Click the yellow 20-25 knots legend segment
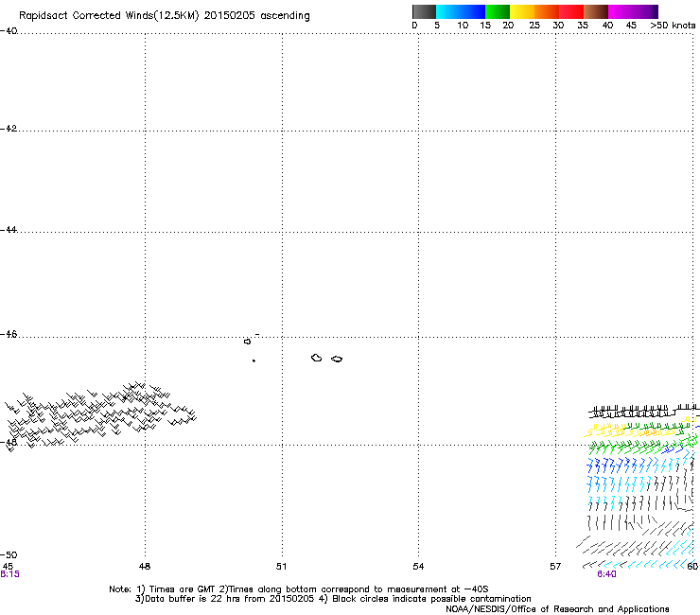Screen dimensions: 700x615 pos(522,11)
